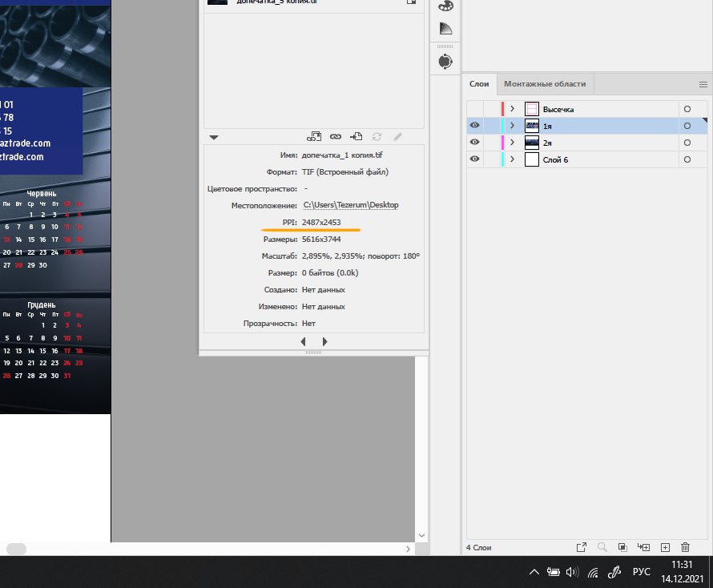Click cyan color strip of layer Слой 6
713x588 pixels.
tap(502, 159)
